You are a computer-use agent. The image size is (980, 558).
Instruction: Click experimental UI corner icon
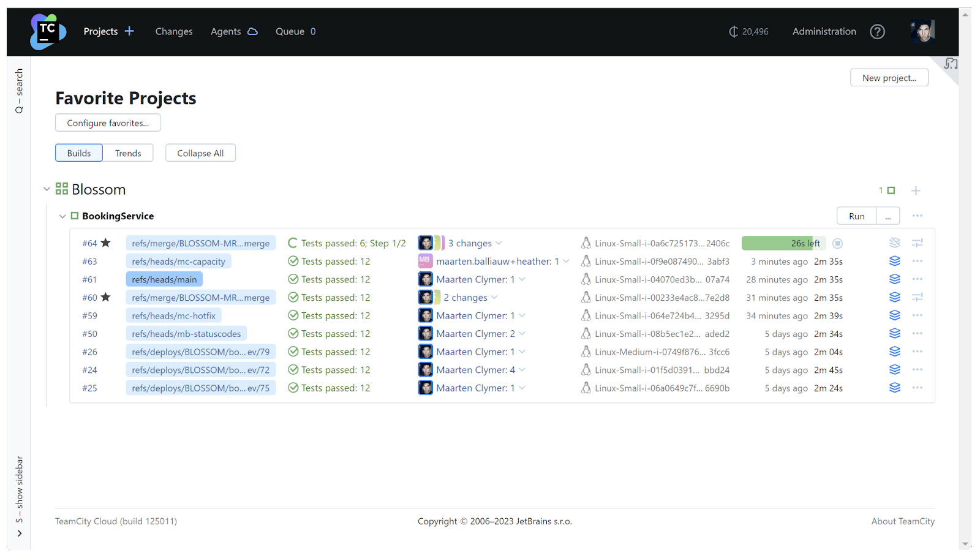pyautogui.click(x=950, y=64)
